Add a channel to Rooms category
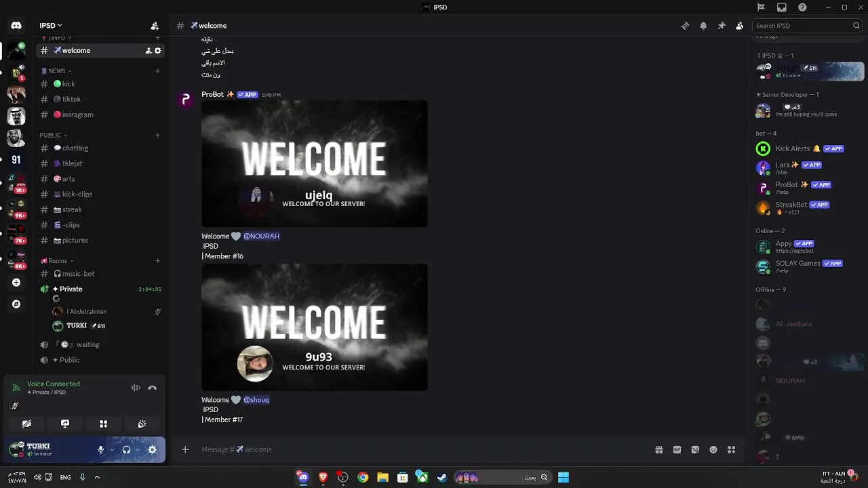The image size is (868, 488). [158, 261]
